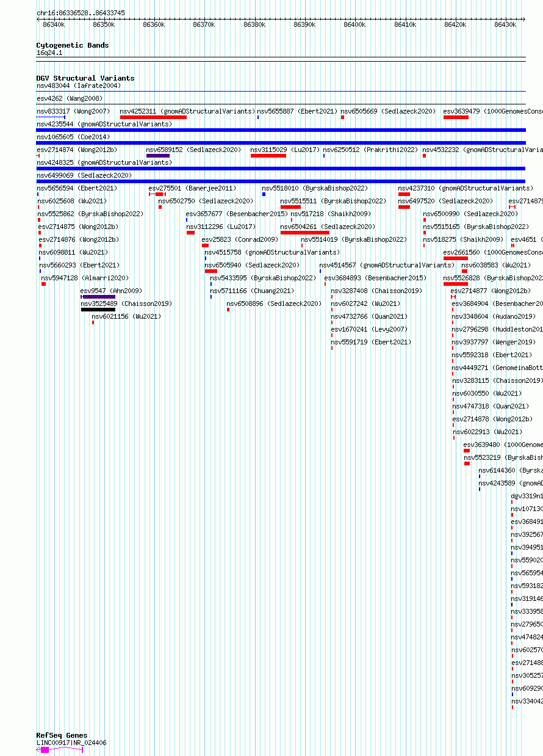This screenshot has width=543, height=756.
Task: Select nsv5656594 (Ebert2021) label
Action: click(77, 188)
